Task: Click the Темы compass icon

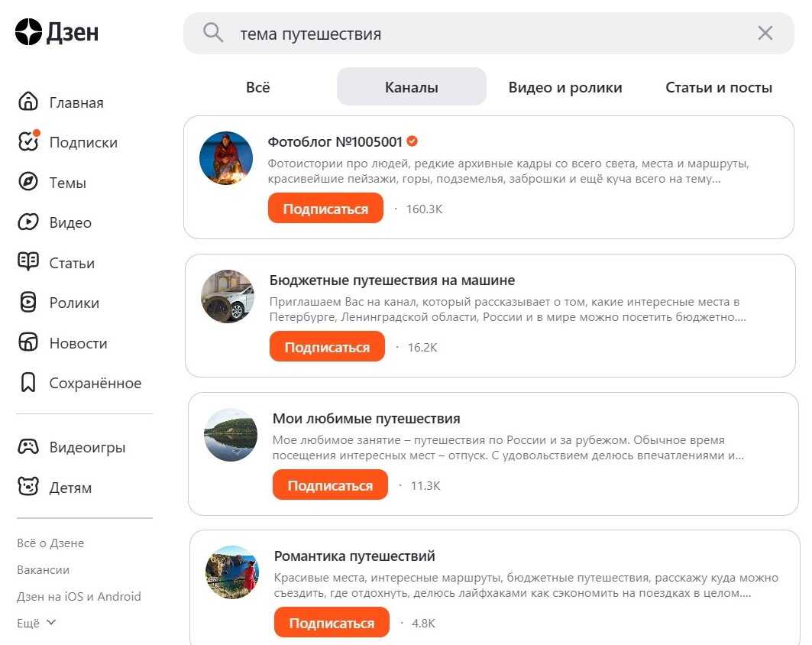Action: tap(28, 182)
